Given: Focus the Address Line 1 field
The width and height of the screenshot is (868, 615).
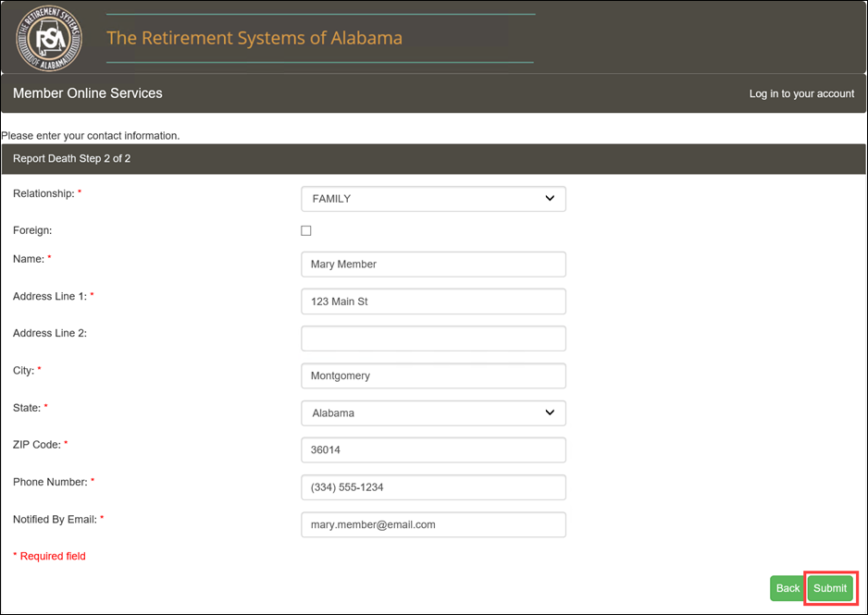Looking at the screenshot, I should [433, 301].
